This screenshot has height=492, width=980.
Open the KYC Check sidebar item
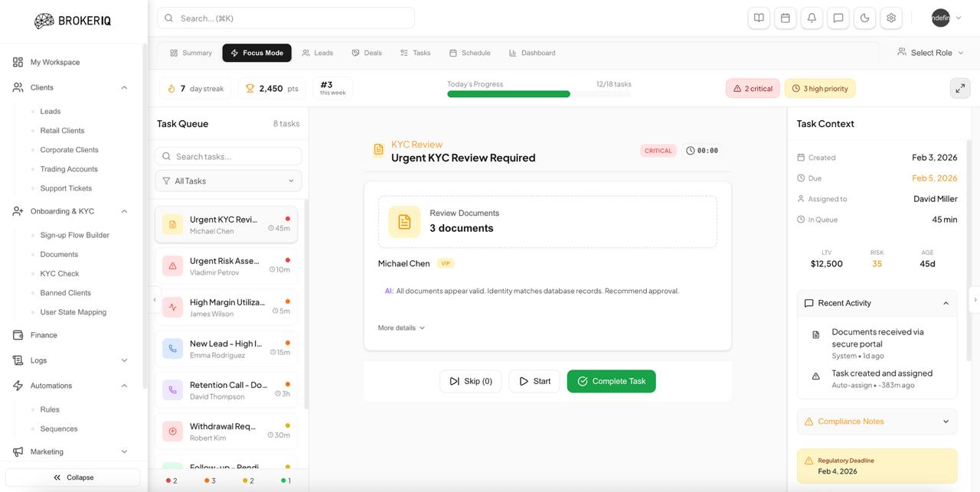pos(60,274)
